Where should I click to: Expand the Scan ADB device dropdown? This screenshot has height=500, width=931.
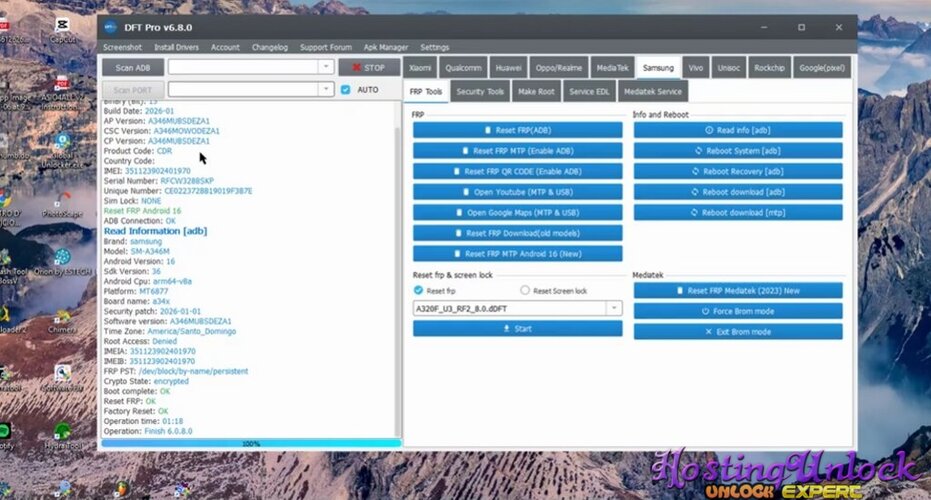325,67
